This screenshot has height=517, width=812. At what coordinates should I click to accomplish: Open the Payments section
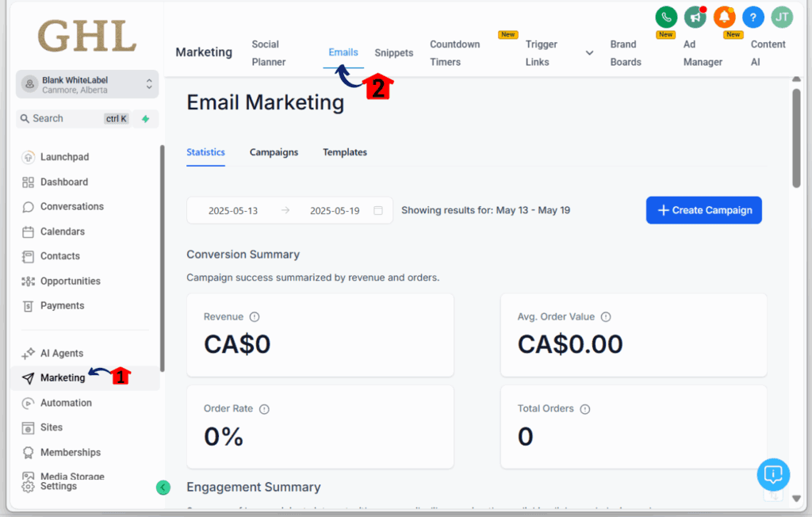pos(62,305)
